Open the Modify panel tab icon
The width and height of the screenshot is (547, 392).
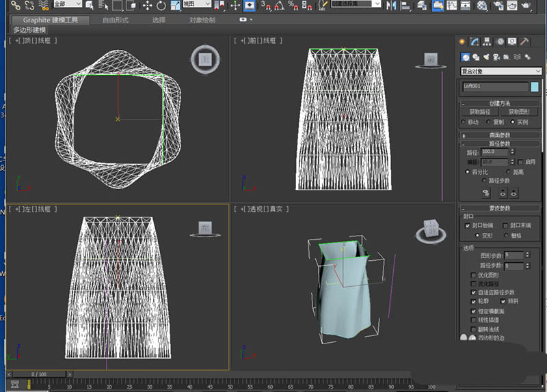point(475,42)
